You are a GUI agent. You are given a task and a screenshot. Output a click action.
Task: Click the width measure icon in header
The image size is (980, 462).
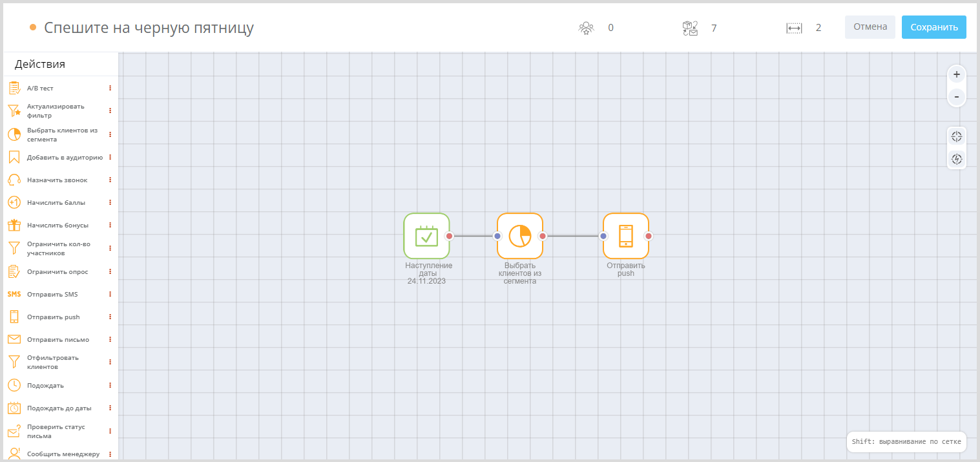pyautogui.click(x=794, y=28)
